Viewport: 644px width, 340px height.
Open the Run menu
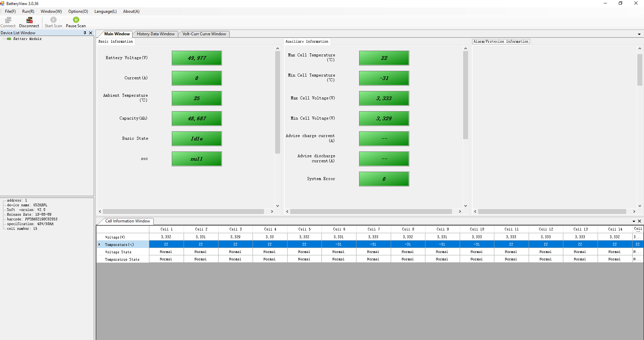(28, 11)
